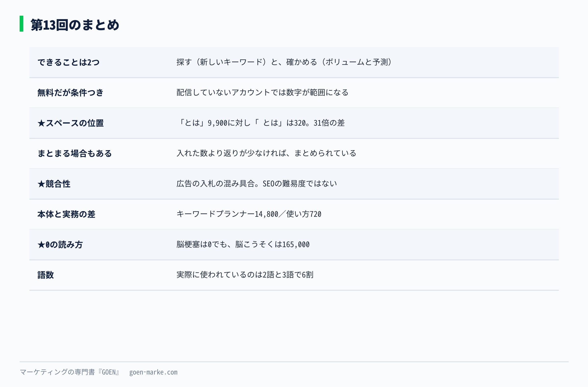This screenshot has height=387, width=588.
Task: Click the text 脳梗塞は0でも、脳こうそくは165,000
Action: coord(243,244)
